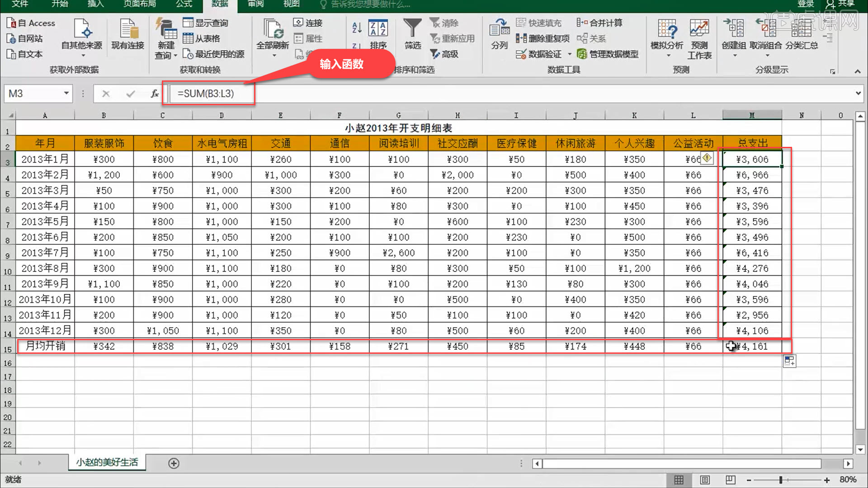Screen dimensions: 868x488
Task: Open 最近使用的源 recent sources
Action: point(213,54)
